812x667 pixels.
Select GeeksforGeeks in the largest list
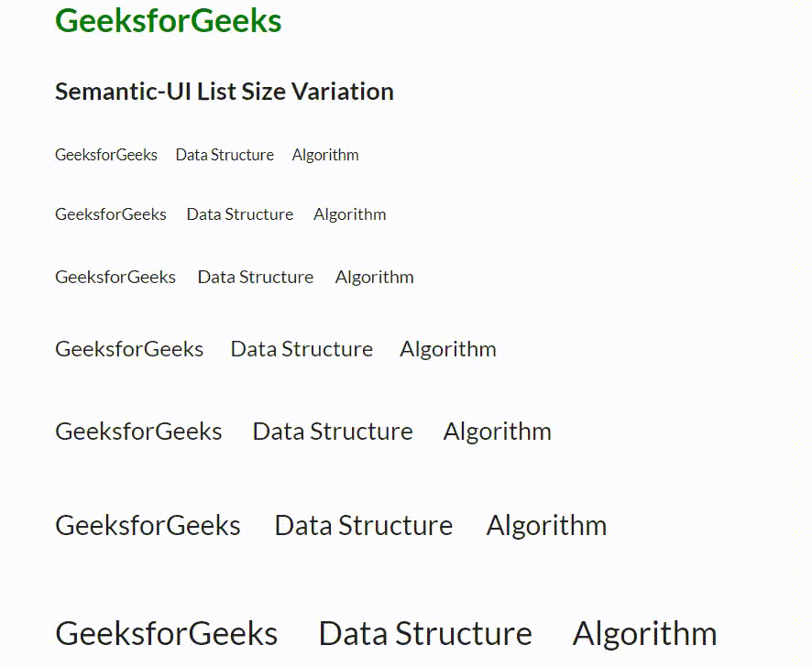click(x=167, y=634)
